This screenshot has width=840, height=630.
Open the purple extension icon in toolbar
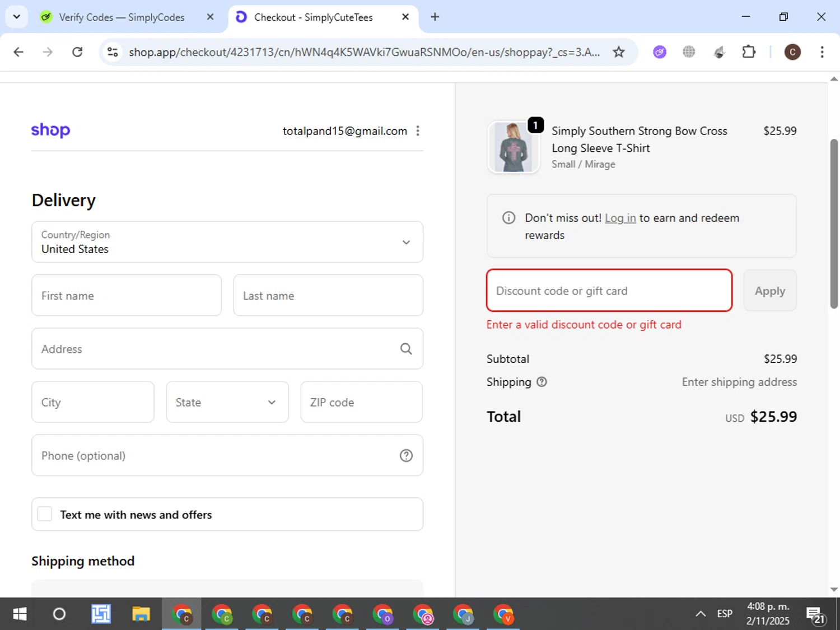coord(660,52)
